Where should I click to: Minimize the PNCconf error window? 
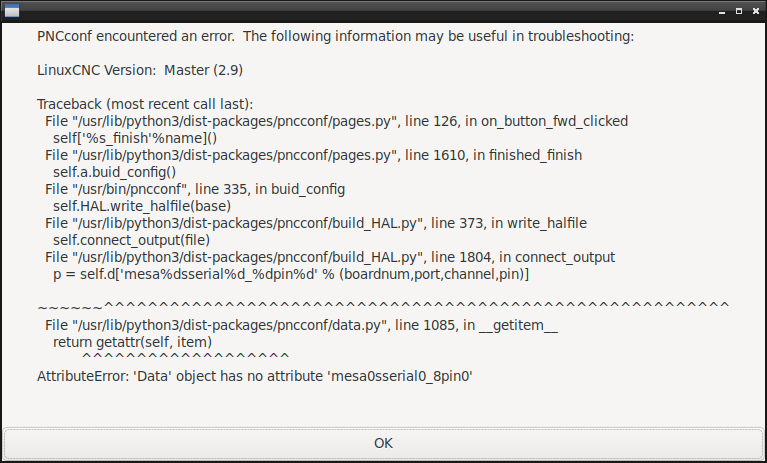(722, 11)
